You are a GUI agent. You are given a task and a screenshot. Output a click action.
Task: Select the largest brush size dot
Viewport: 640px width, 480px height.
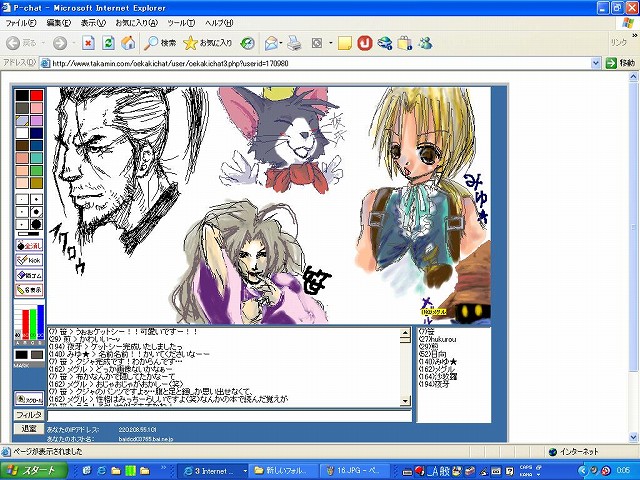(x=36, y=224)
